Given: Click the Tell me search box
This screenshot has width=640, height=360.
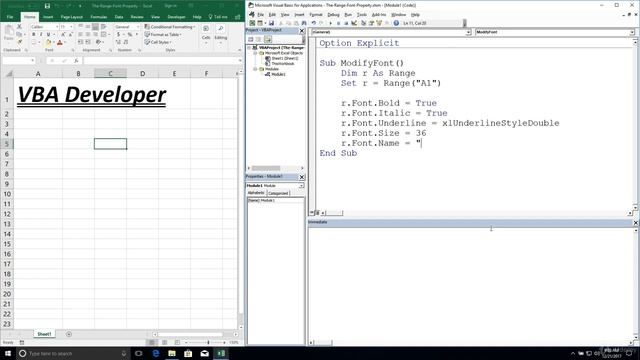Looking at the screenshot, I should (x=218, y=17).
